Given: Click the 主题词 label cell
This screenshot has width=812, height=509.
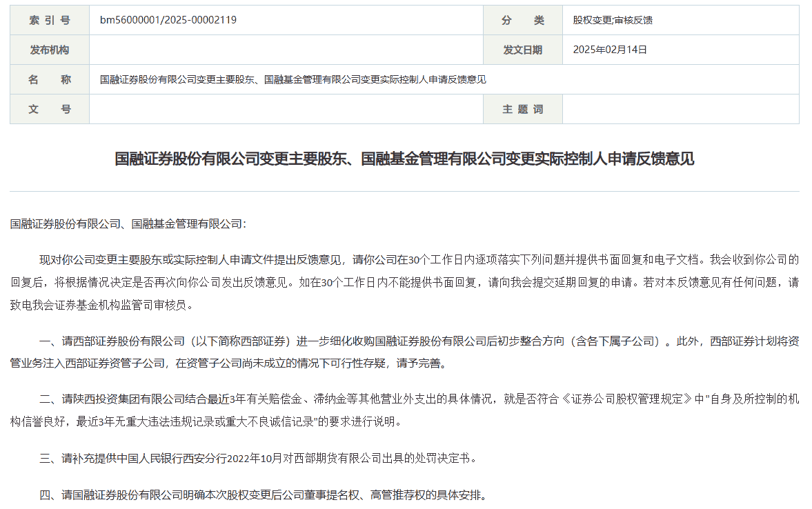Looking at the screenshot, I should click(x=522, y=108).
